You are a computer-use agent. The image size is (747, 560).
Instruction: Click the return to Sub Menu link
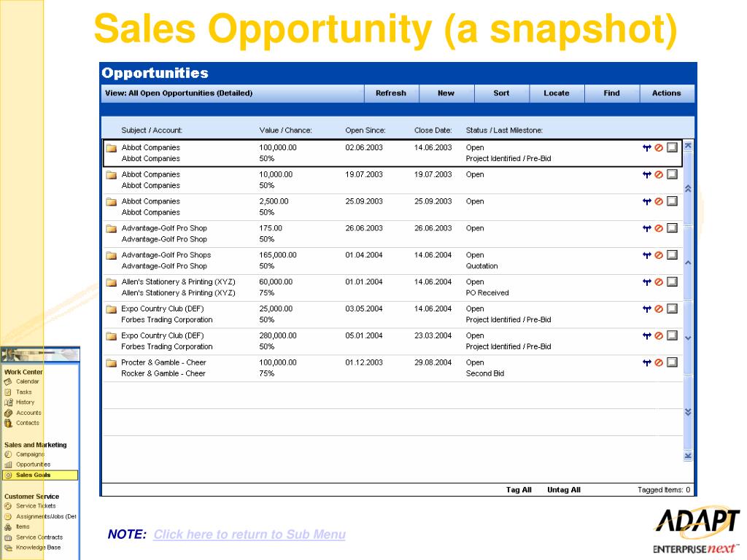click(249, 534)
